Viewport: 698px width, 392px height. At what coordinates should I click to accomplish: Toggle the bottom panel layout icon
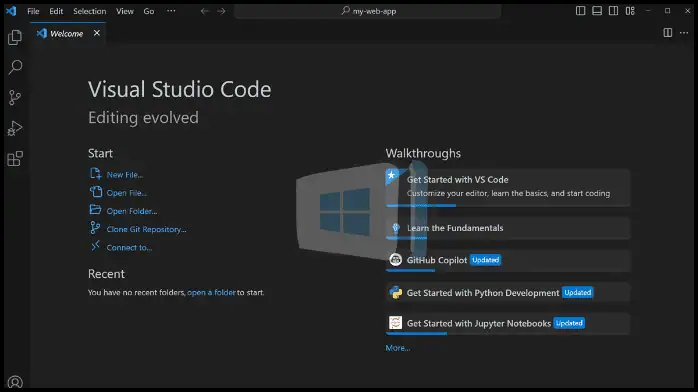tap(597, 11)
